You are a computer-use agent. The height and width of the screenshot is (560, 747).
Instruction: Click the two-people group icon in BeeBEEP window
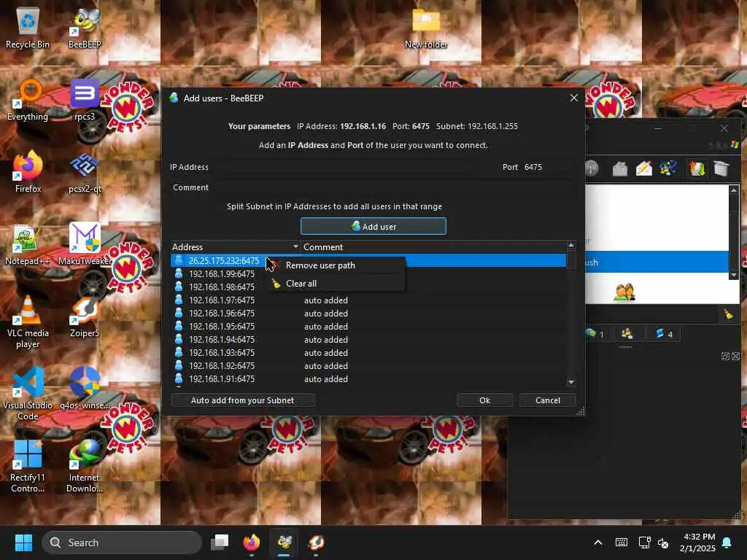(x=624, y=292)
